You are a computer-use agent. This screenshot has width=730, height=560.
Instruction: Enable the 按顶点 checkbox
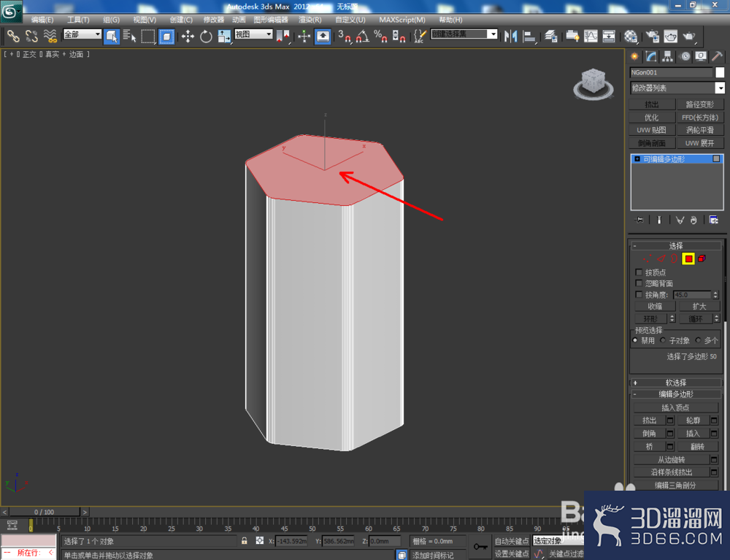pyautogui.click(x=639, y=272)
